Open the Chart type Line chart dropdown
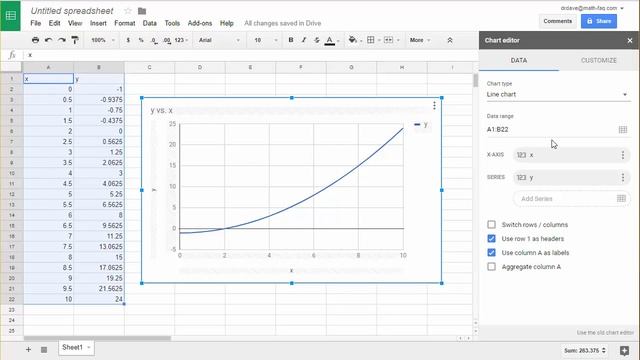The height and width of the screenshot is (360, 640). 557,94
